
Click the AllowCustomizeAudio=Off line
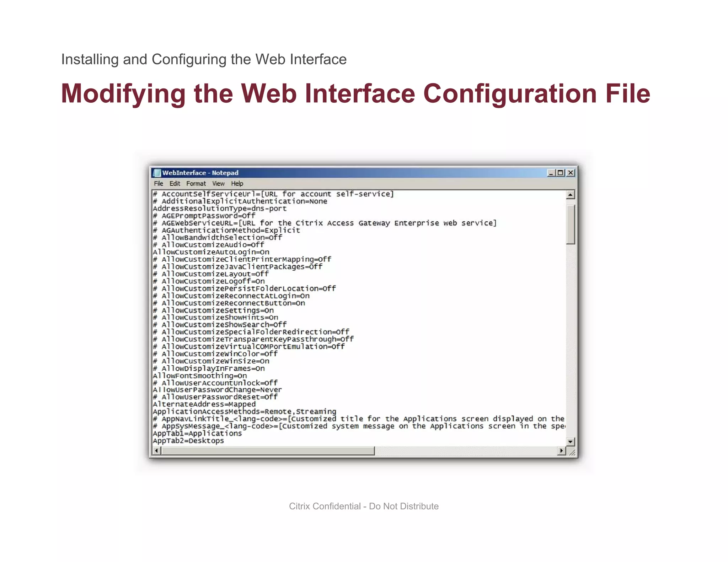209,245
